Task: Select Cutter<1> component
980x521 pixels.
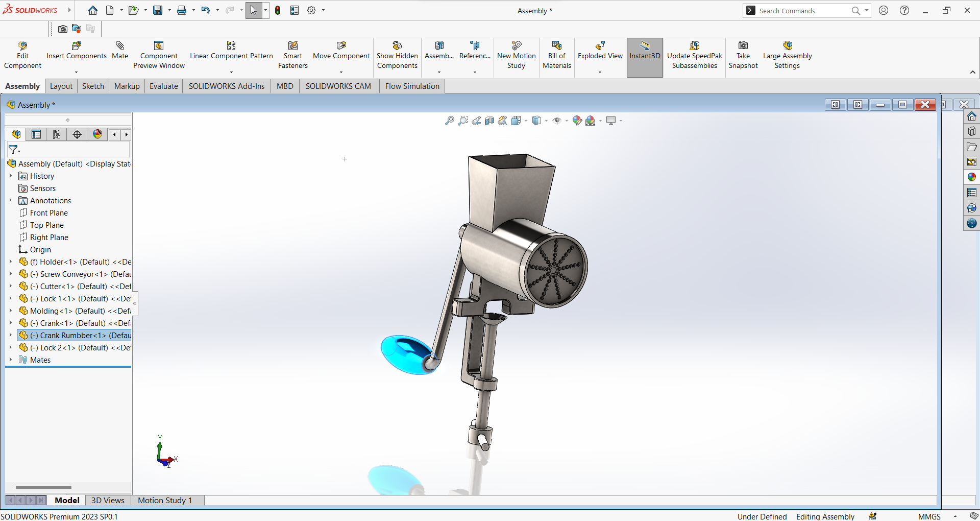Action: point(75,286)
